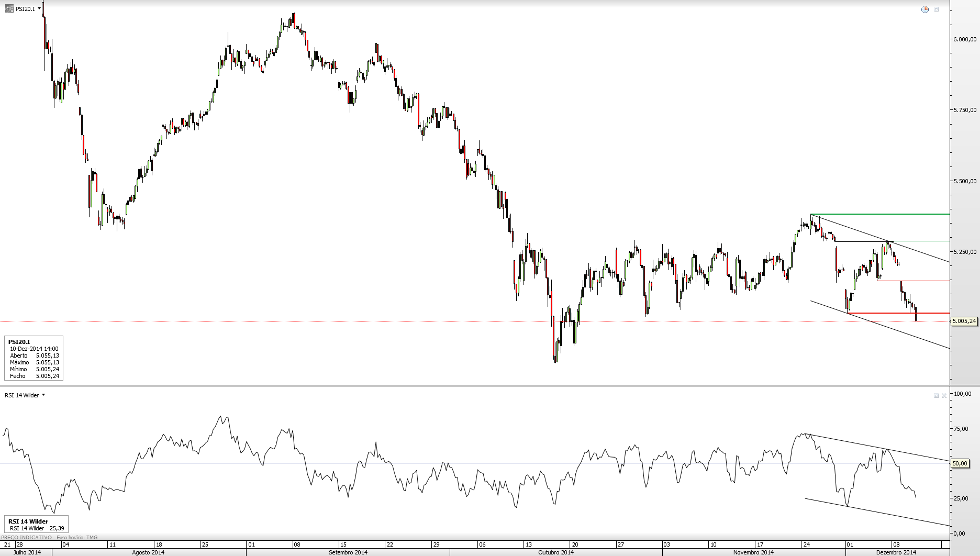Select the PSI20.I OHLC data box
This screenshot has width=980, height=556.
point(34,358)
